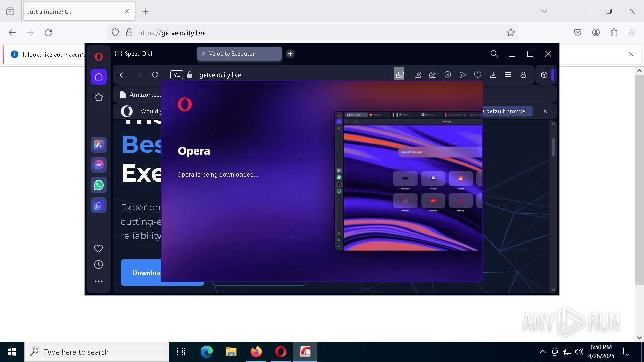The width and height of the screenshot is (644, 362).
Task: Toggle the Opera VPN badge
Action: point(176,75)
